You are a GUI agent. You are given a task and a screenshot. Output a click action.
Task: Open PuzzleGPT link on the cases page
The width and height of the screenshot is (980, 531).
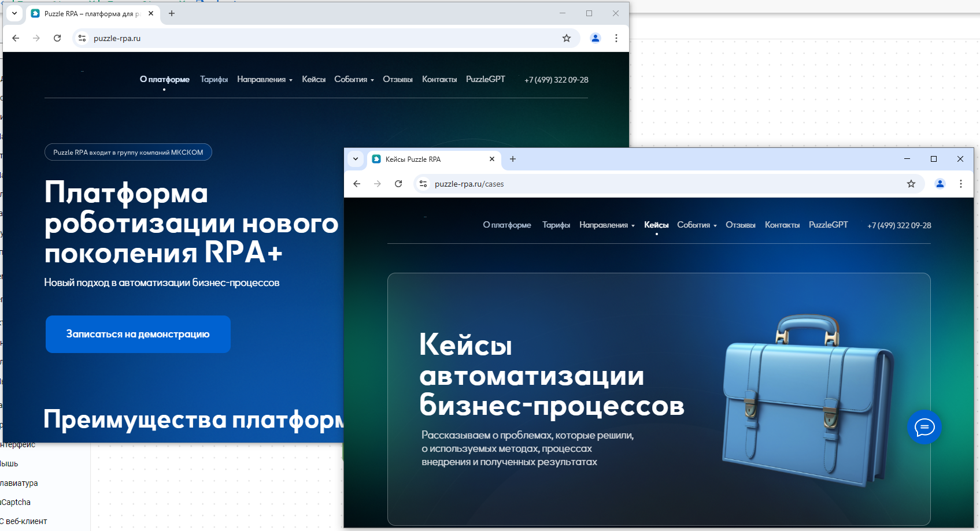click(829, 225)
